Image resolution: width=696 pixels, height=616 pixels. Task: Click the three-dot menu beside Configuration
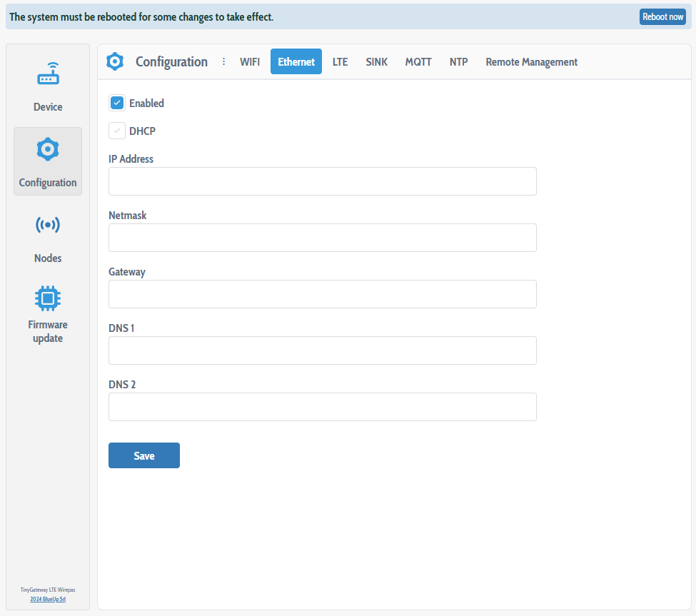[223, 62]
